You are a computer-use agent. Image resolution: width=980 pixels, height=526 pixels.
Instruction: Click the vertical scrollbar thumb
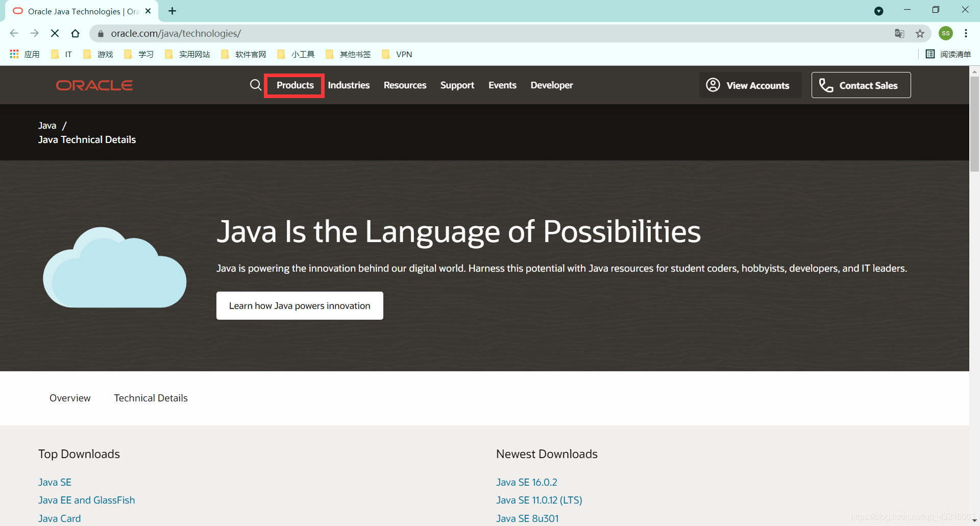(974, 124)
